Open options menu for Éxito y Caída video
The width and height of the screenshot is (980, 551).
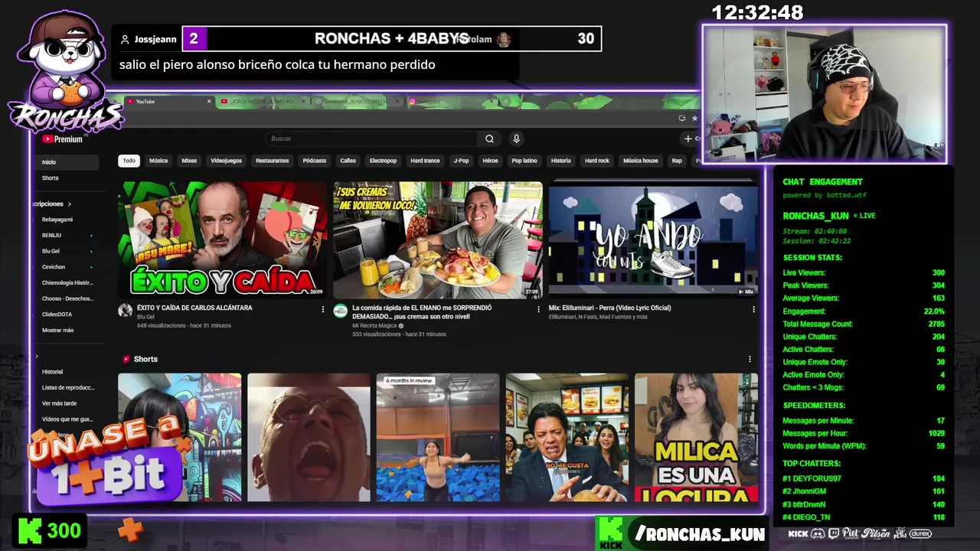click(x=322, y=310)
